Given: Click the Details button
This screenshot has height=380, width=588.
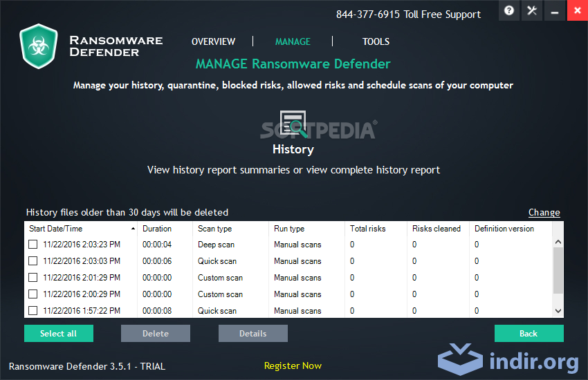Looking at the screenshot, I should (253, 333).
